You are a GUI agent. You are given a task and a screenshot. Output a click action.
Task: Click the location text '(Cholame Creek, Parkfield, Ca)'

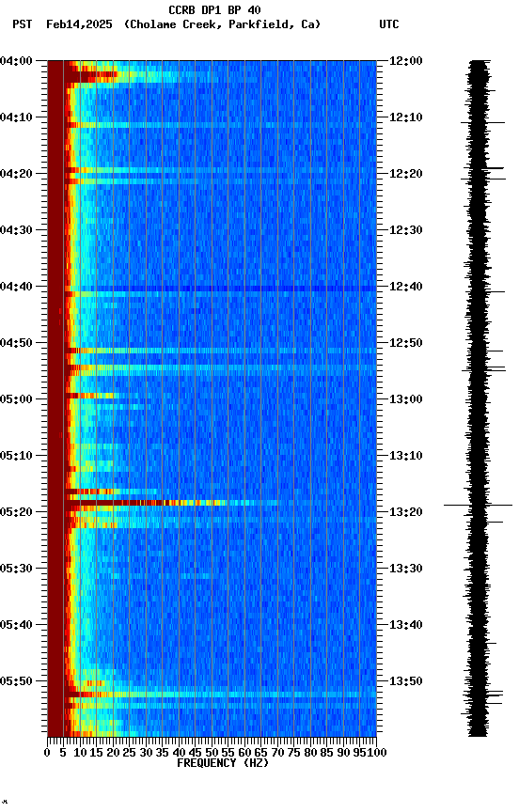(x=222, y=24)
